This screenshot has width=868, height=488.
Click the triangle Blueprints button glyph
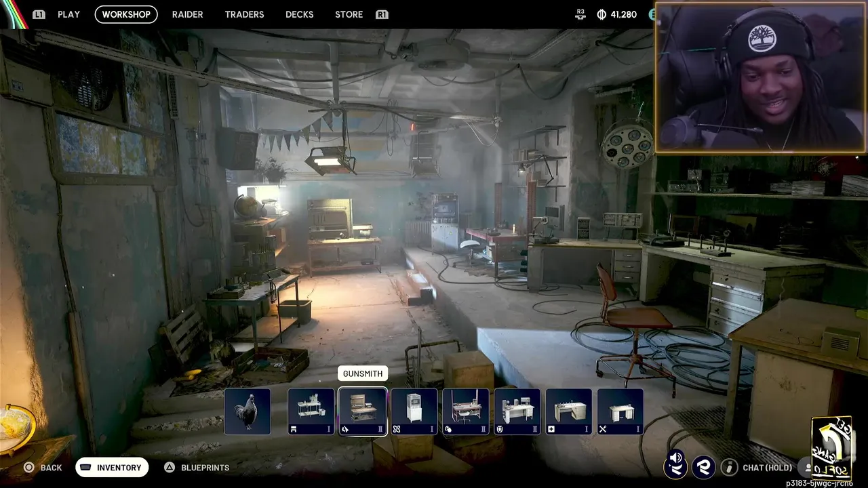point(170,468)
